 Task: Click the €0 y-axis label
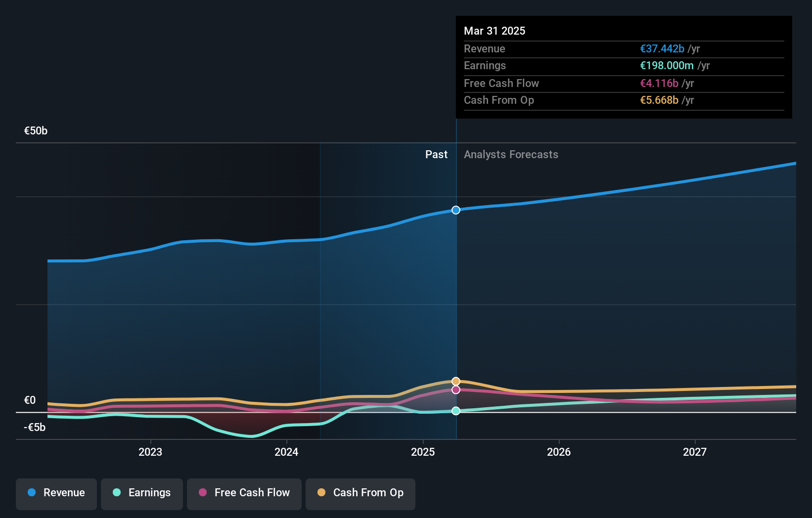[30, 400]
